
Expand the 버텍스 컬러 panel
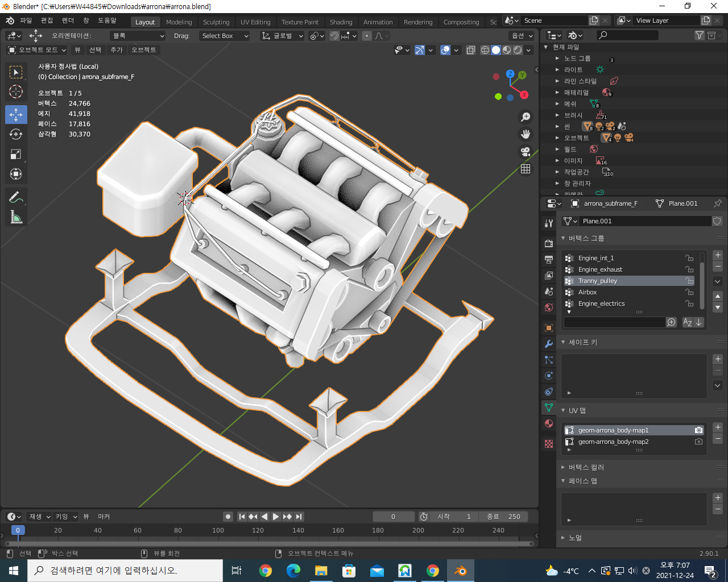[x=563, y=467]
